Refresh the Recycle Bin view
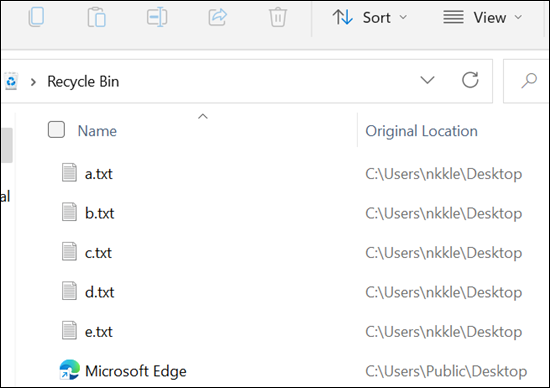Viewport: 550px width, 388px height. (x=470, y=80)
